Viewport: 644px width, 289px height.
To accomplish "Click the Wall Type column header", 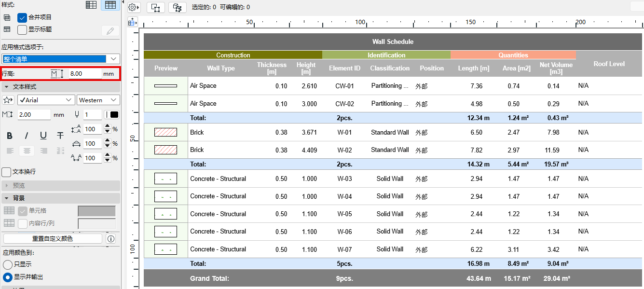I will pyautogui.click(x=220, y=68).
